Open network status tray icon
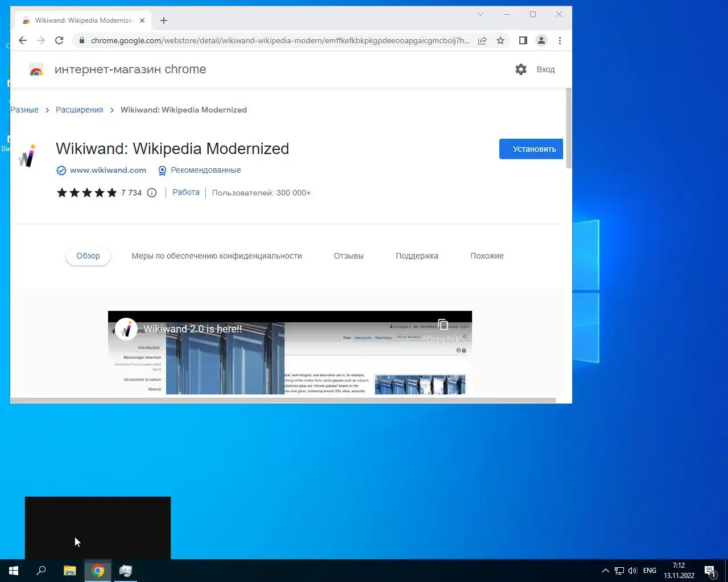728x582 pixels. coord(619,571)
